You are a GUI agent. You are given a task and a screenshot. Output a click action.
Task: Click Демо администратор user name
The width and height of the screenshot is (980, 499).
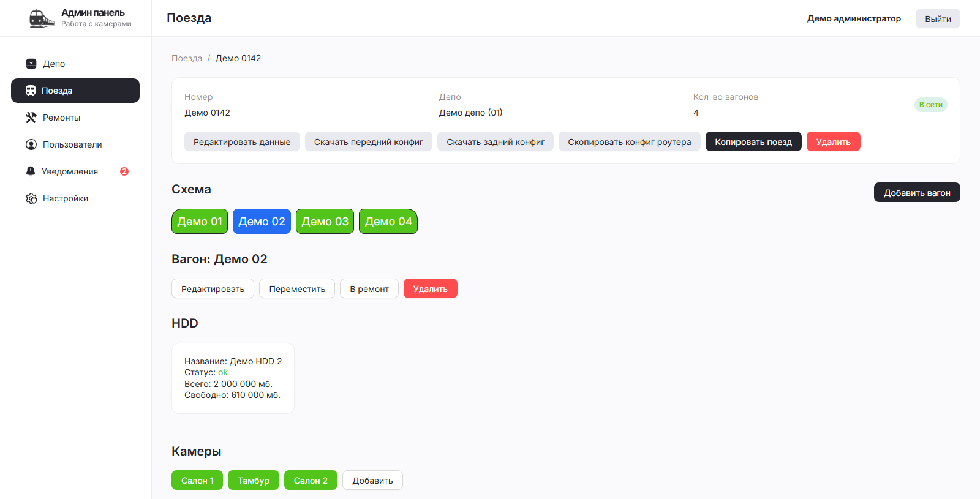pos(854,18)
